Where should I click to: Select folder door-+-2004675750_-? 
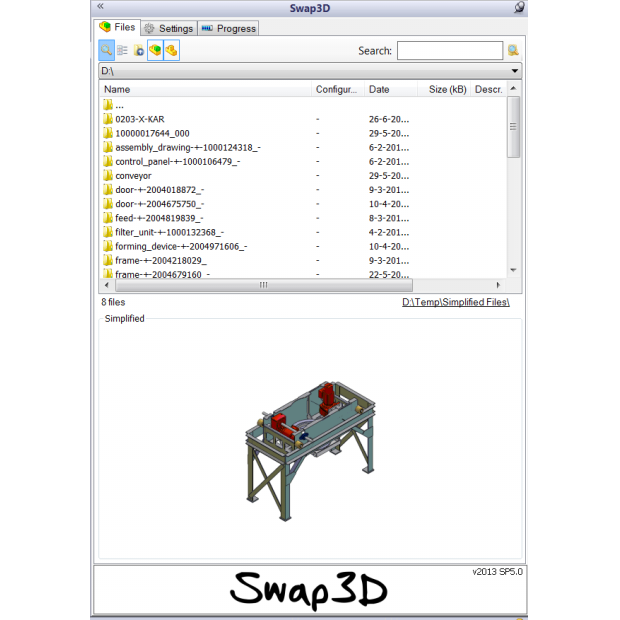(x=160, y=204)
